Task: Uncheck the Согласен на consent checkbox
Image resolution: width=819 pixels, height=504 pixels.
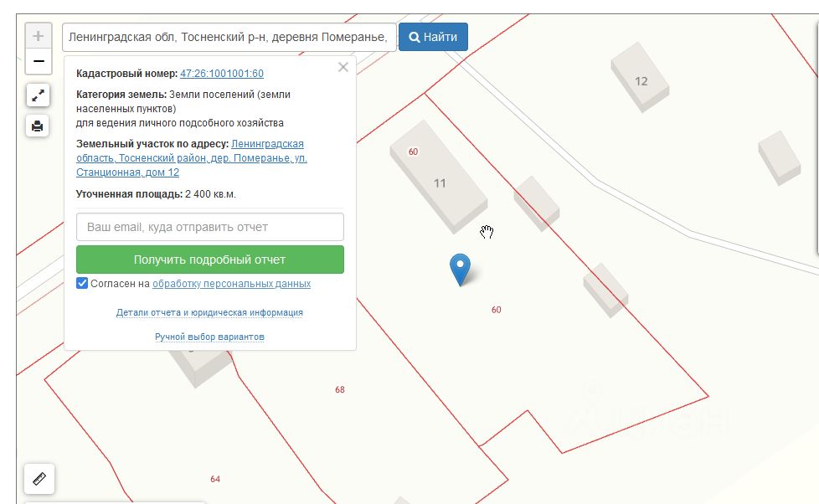Action: click(82, 283)
